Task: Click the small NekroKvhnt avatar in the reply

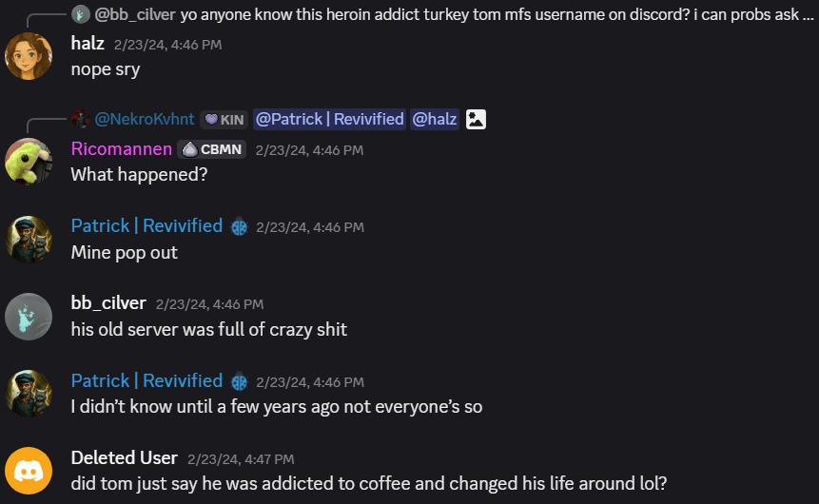Action: [81, 119]
